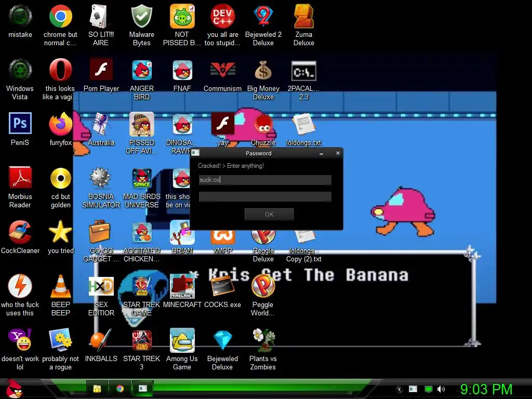This screenshot has height=399, width=532.
Task: Open the FNAF angry bird icon
Action: tap(182, 70)
